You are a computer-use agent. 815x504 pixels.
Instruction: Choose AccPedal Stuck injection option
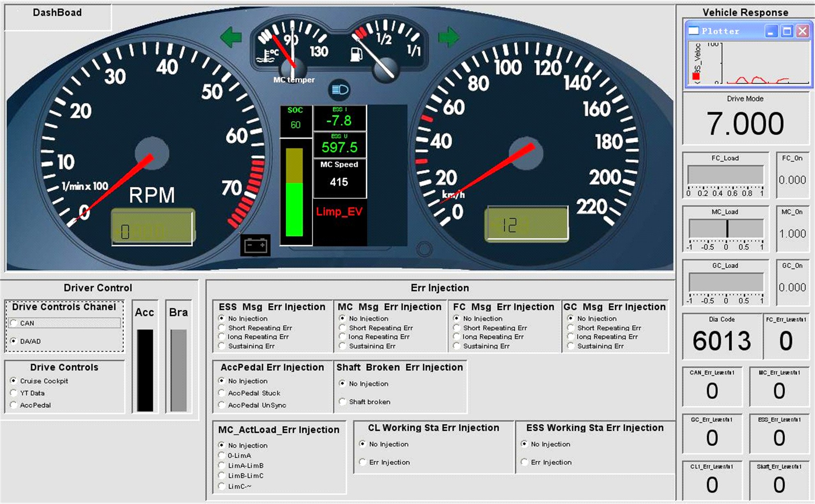[222, 393]
